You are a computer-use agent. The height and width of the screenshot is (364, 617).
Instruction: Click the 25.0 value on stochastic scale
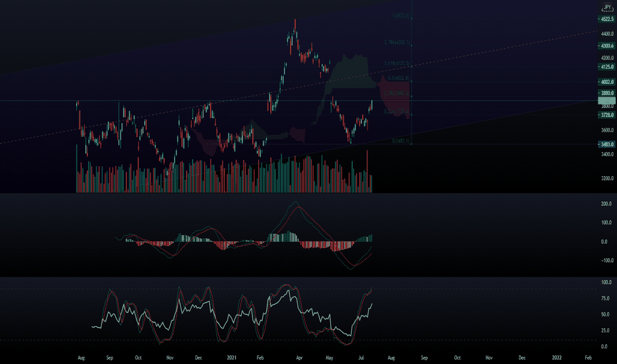tap(606, 330)
